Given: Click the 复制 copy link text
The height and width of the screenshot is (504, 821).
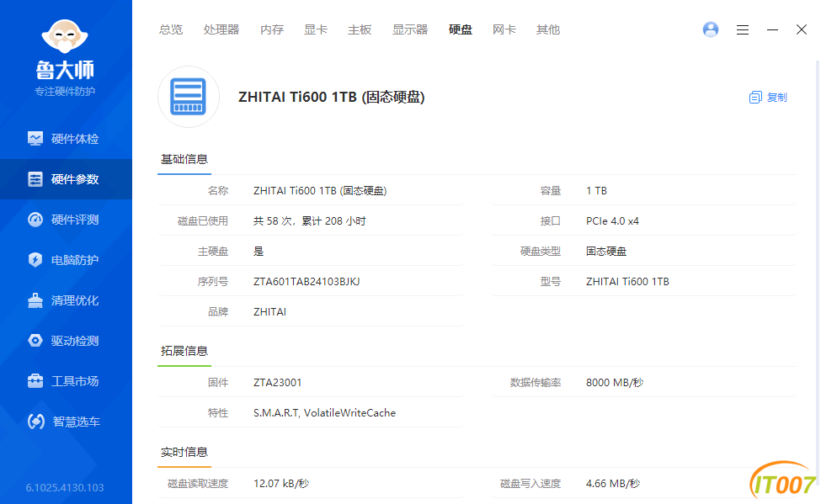Looking at the screenshot, I should coord(777,98).
